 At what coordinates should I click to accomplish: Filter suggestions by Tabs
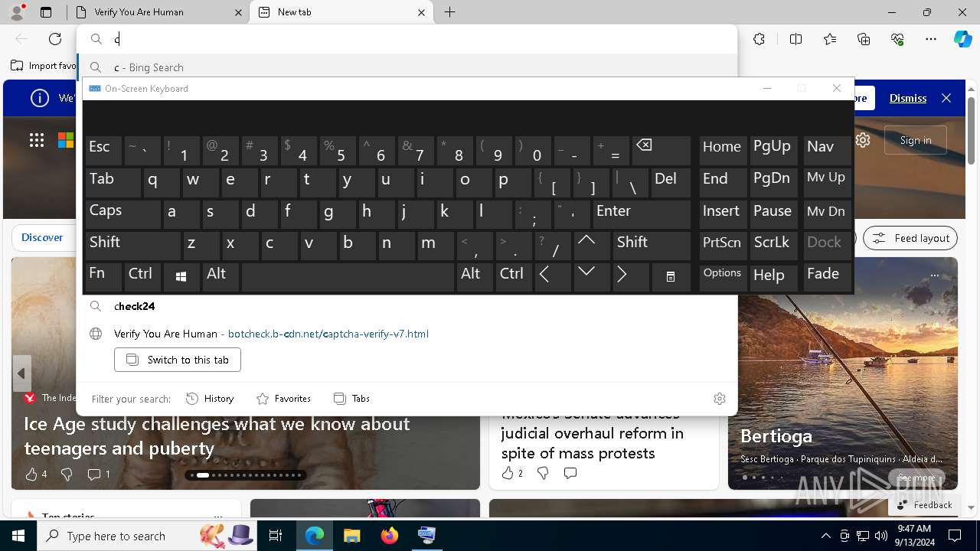click(x=352, y=399)
